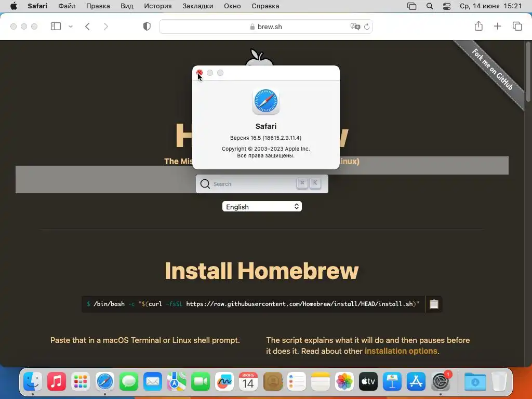
Task: Open the Downloads folder in Dock
Action: click(475, 381)
